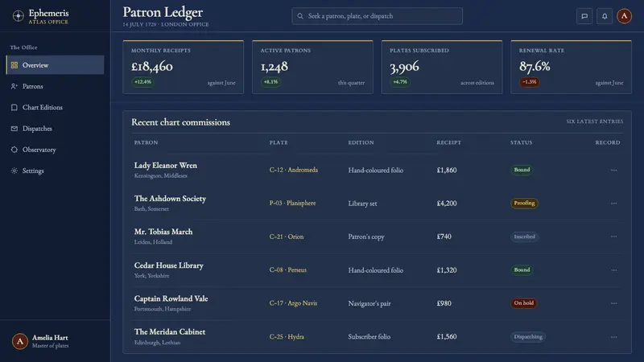Select the Monthly Receipts card
Screen dimensions: 644x362
pyautogui.click(x=184, y=67)
